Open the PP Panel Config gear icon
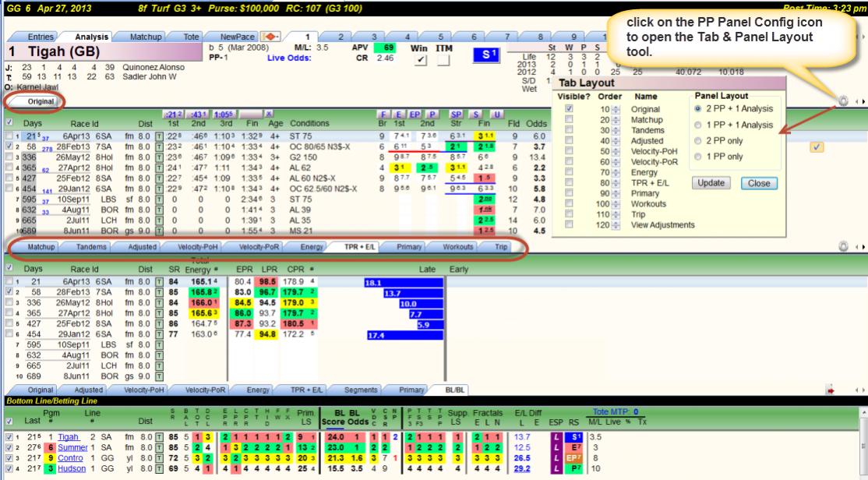Image resolution: width=868 pixels, height=480 pixels. 842,101
